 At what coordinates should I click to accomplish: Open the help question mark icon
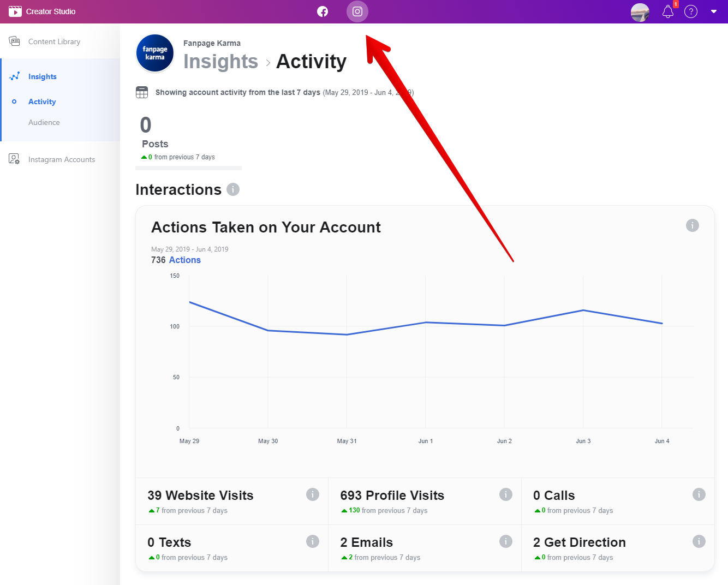tap(691, 11)
